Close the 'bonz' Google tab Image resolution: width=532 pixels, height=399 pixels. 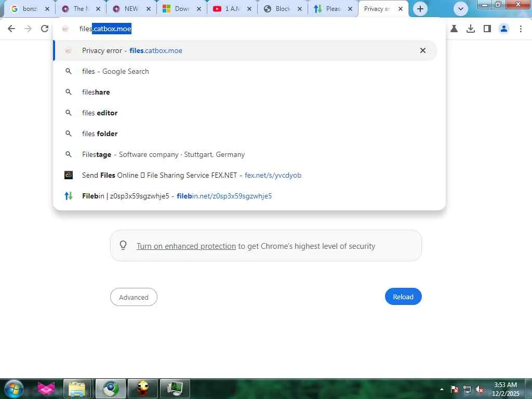[47, 9]
